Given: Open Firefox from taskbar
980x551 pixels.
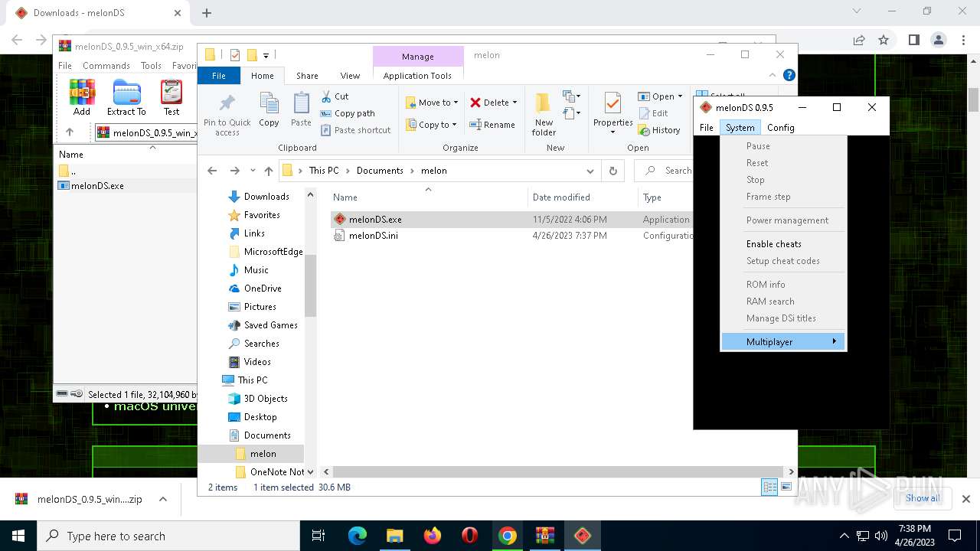Looking at the screenshot, I should pyautogui.click(x=433, y=536).
